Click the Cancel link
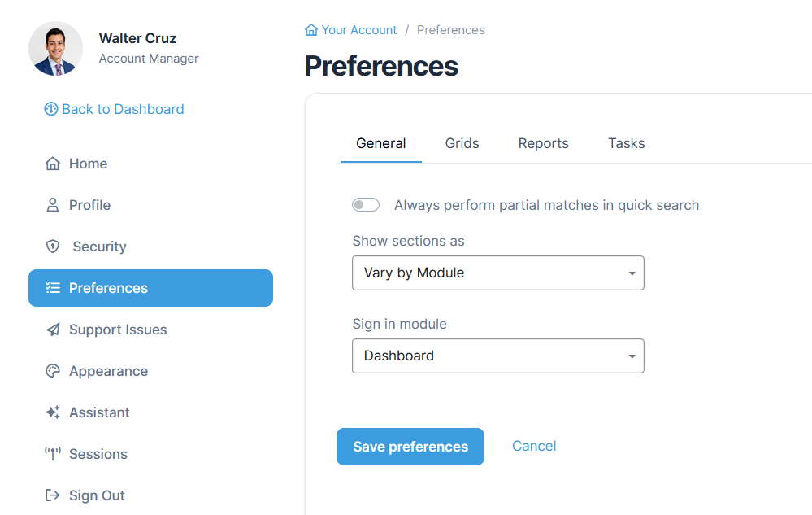Viewport: 812px width, 515px height. pyautogui.click(x=534, y=446)
